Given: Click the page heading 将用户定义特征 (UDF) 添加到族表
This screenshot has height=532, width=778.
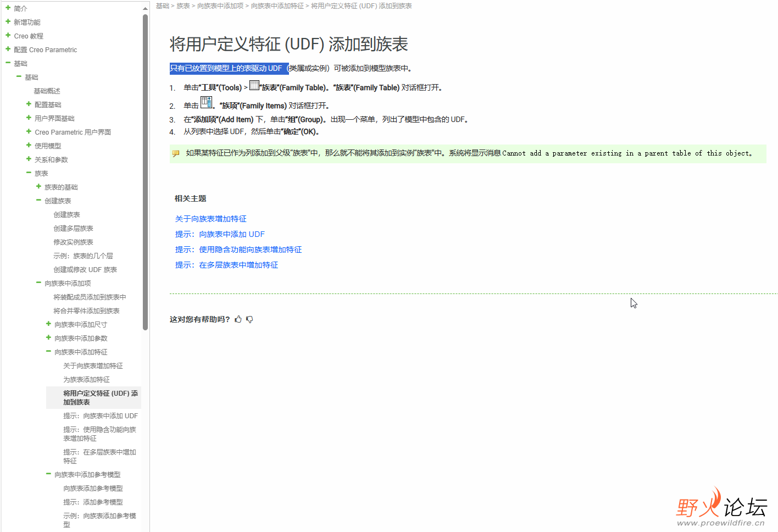Looking at the screenshot, I should [288, 44].
